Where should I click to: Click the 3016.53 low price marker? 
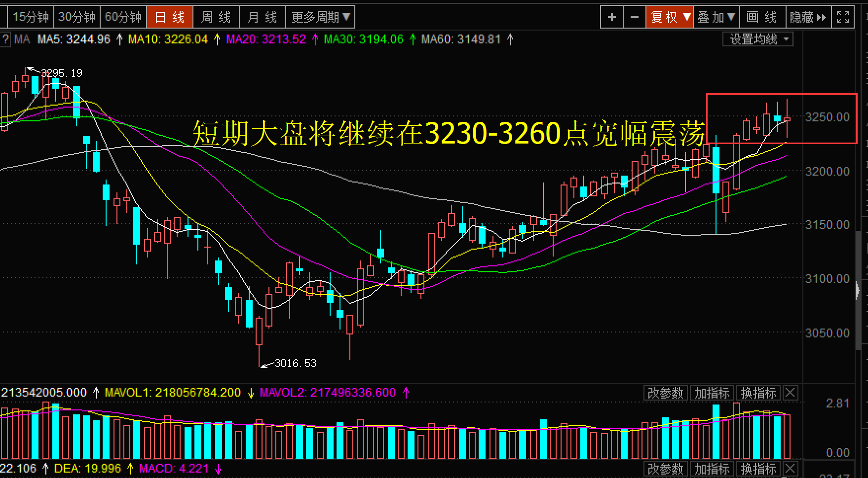(295, 364)
